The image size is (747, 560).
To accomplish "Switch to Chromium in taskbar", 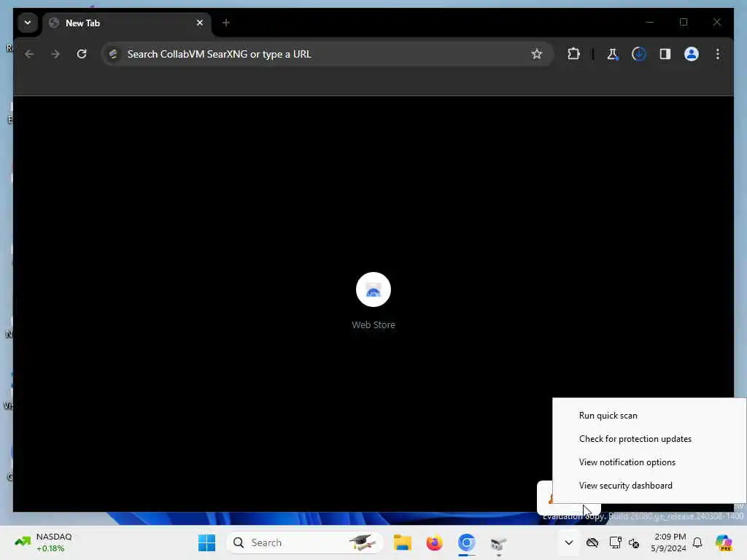I will point(466,542).
